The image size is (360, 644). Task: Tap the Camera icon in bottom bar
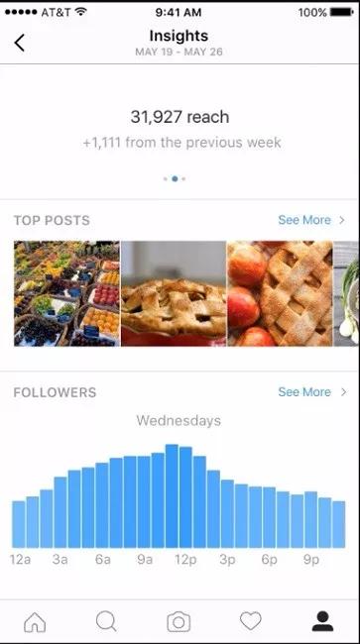pos(179,622)
